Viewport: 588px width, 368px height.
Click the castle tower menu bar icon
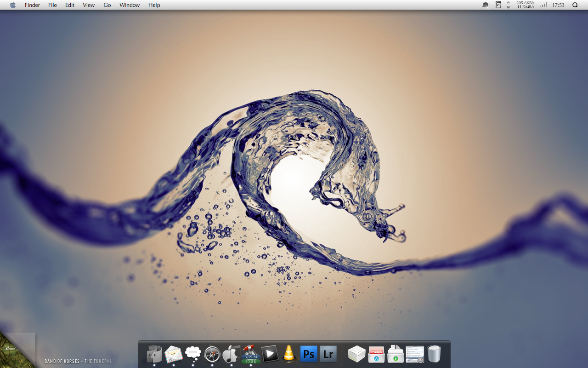pyautogui.click(x=498, y=5)
